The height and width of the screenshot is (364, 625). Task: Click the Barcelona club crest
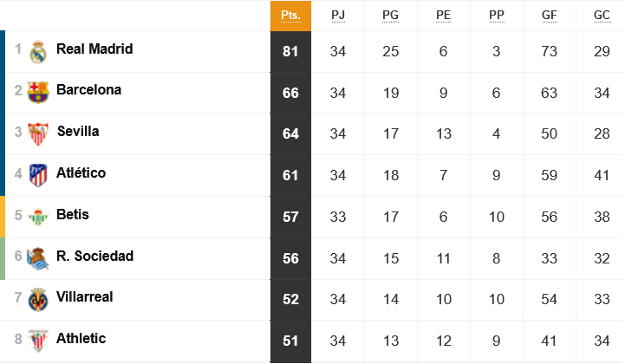click(38, 93)
